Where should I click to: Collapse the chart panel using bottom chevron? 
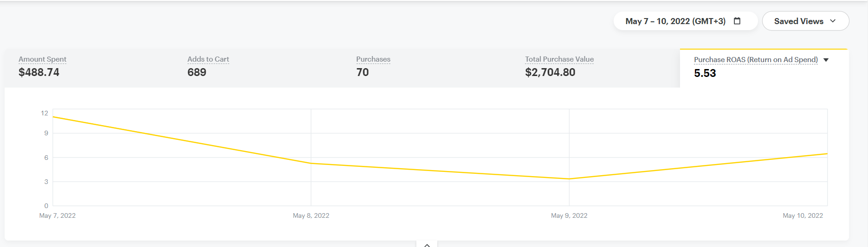[427, 245]
